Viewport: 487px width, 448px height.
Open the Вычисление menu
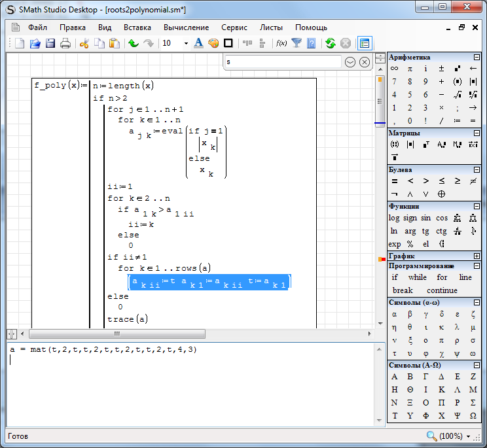(187, 27)
